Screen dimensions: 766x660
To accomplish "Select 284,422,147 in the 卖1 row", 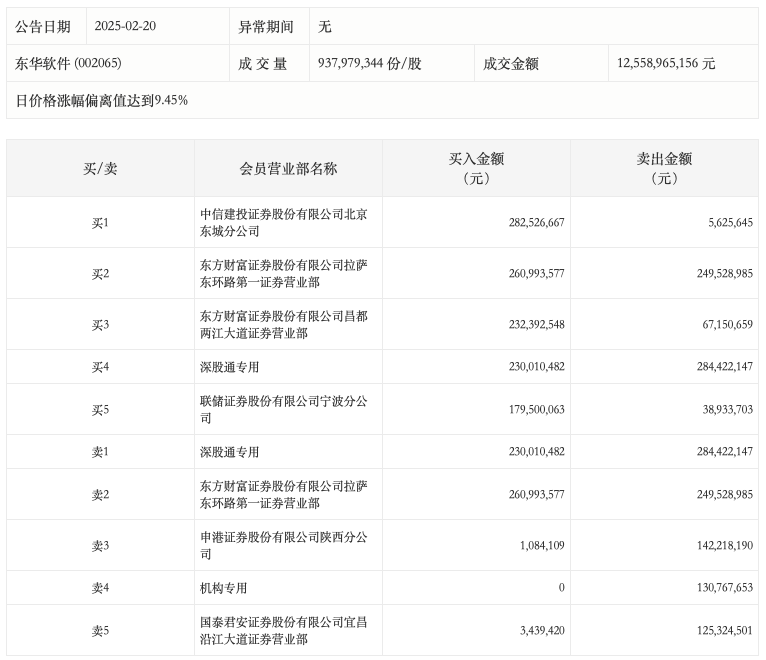I will point(724,451).
